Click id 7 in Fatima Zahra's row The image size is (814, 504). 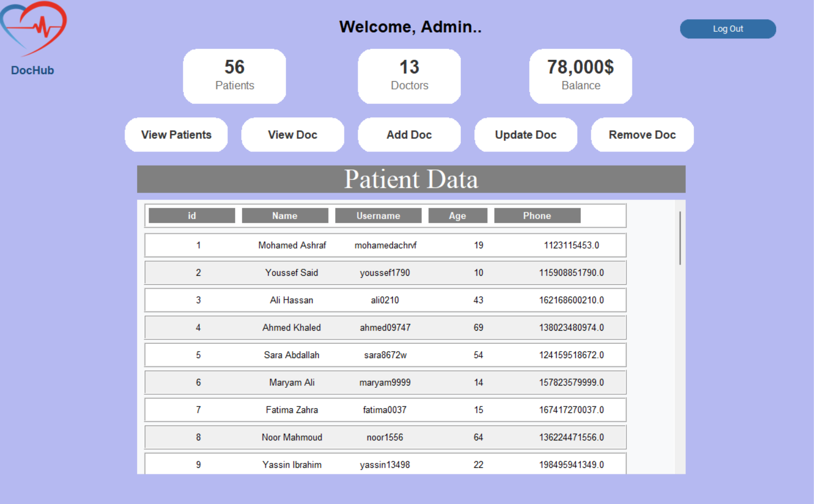pyautogui.click(x=199, y=410)
